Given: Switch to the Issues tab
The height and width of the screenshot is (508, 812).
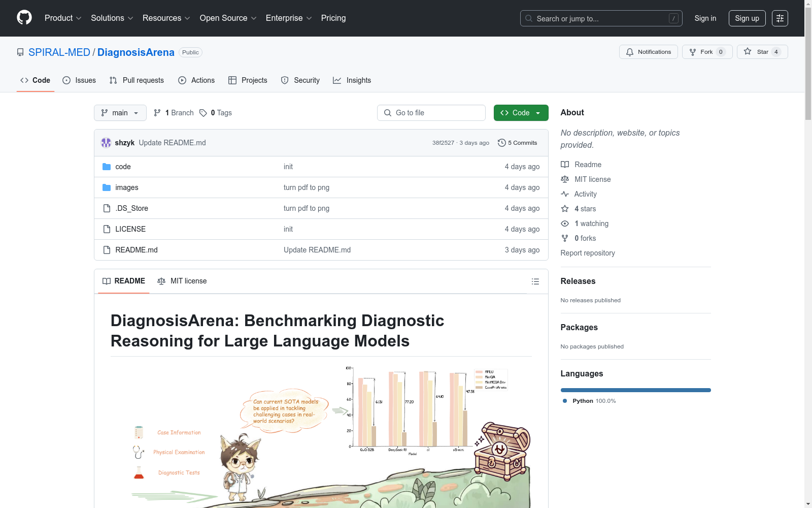Looking at the screenshot, I should pos(79,80).
